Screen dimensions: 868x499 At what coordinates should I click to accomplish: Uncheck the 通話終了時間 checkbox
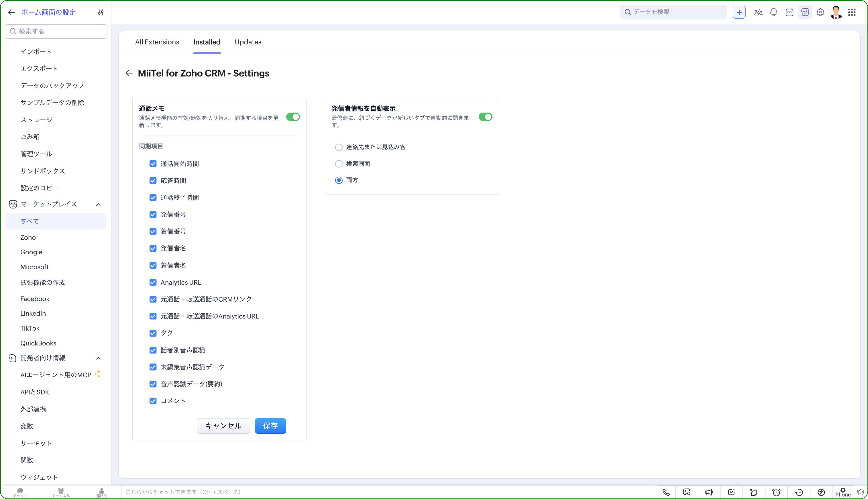click(x=153, y=197)
